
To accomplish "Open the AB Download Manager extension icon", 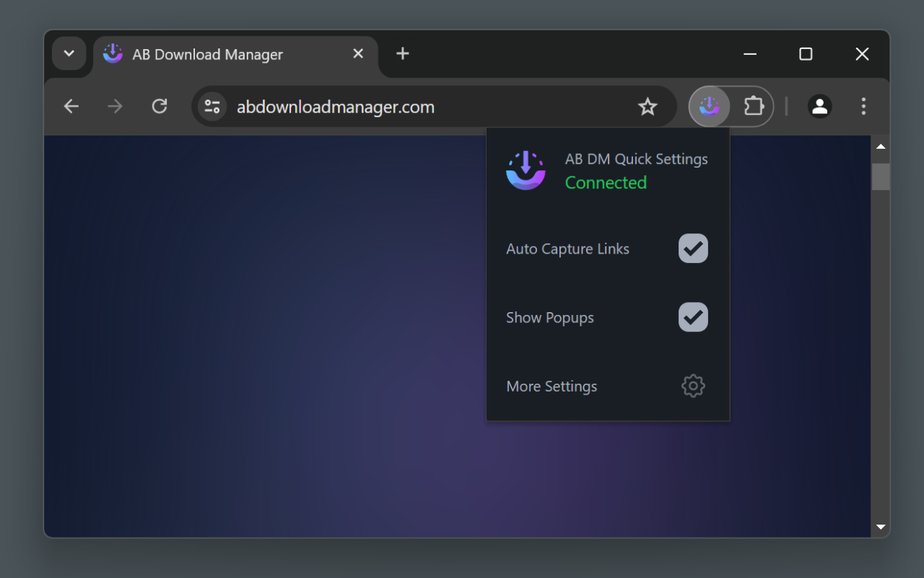I will pos(710,105).
